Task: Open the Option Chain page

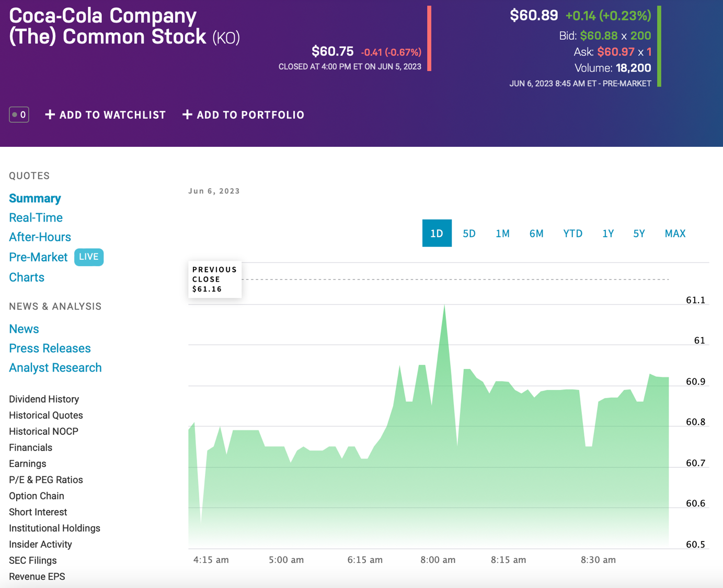Action: pos(37,496)
